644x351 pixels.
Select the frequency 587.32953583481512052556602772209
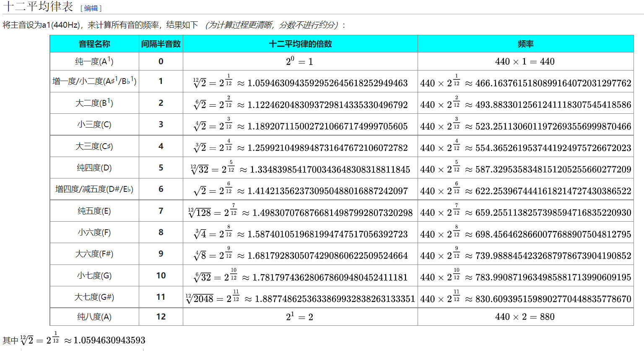553,169
